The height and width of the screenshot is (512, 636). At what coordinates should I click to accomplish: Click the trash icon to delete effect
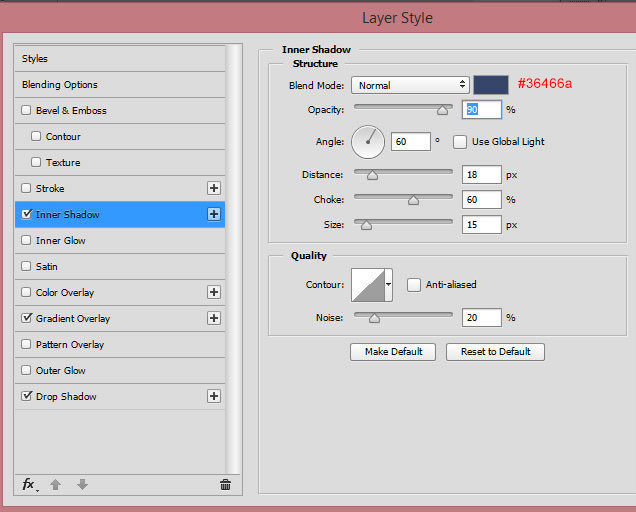(x=225, y=484)
